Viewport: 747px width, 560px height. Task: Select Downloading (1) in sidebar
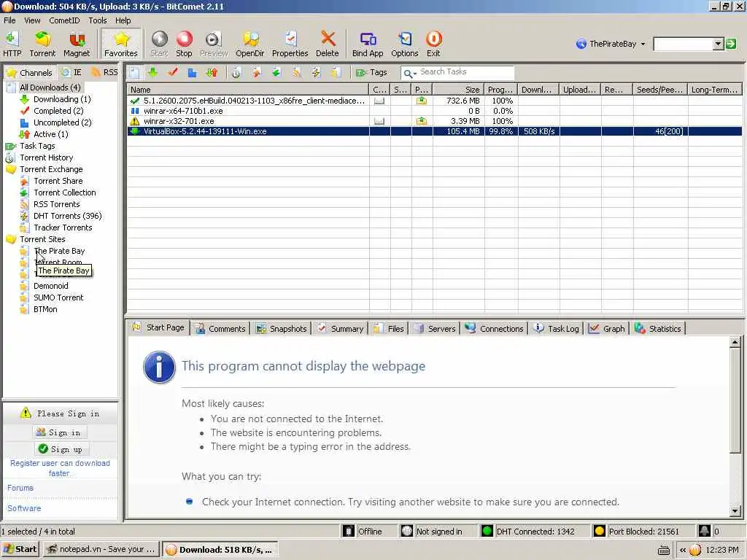point(62,99)
